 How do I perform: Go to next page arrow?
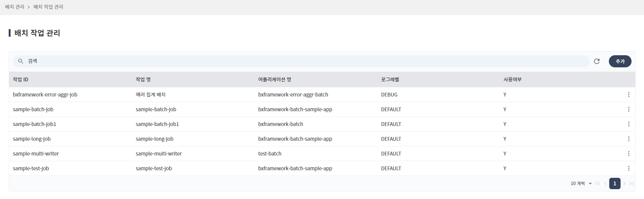(624, 183)
